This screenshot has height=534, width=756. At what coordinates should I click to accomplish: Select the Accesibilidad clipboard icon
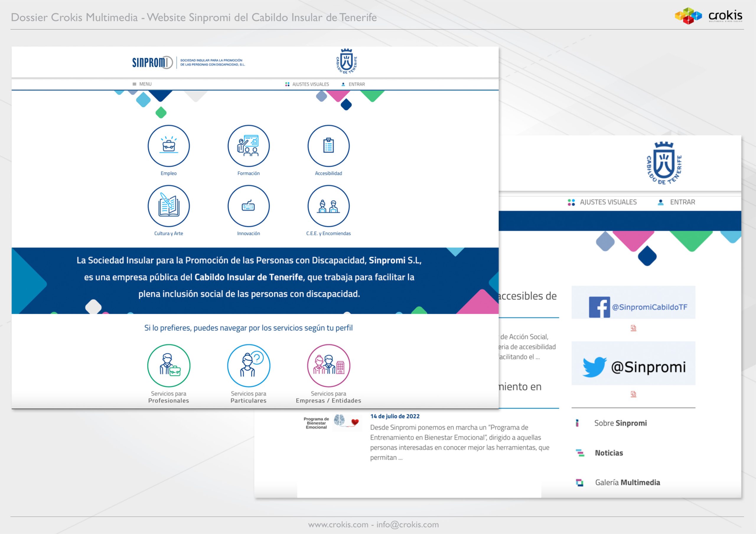click(x=328, y=146)
